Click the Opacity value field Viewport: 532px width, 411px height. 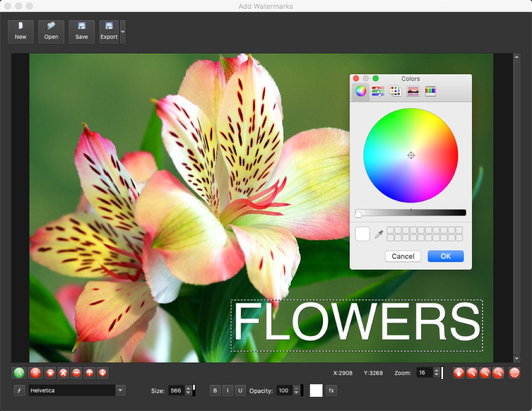[x=284, y=391]
